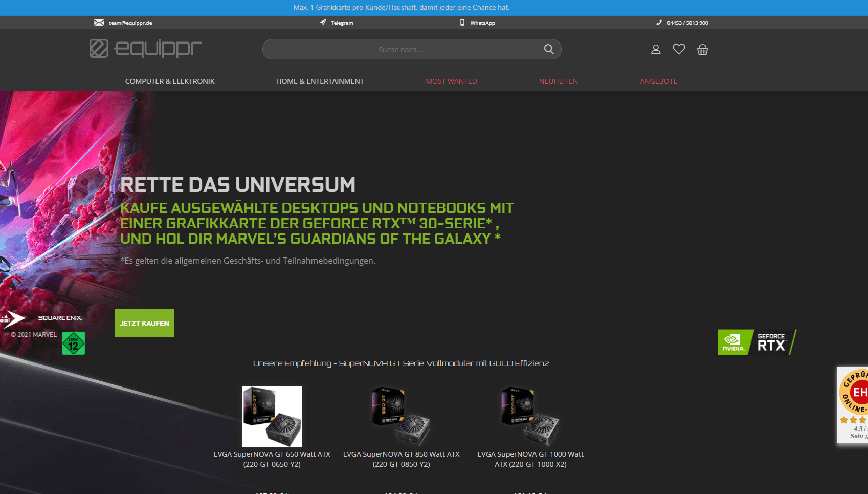Viewport: 868px width, 494px height.
Task: Click the green GeForce RTX 30-Serie promo text
Action: (317, 223)
